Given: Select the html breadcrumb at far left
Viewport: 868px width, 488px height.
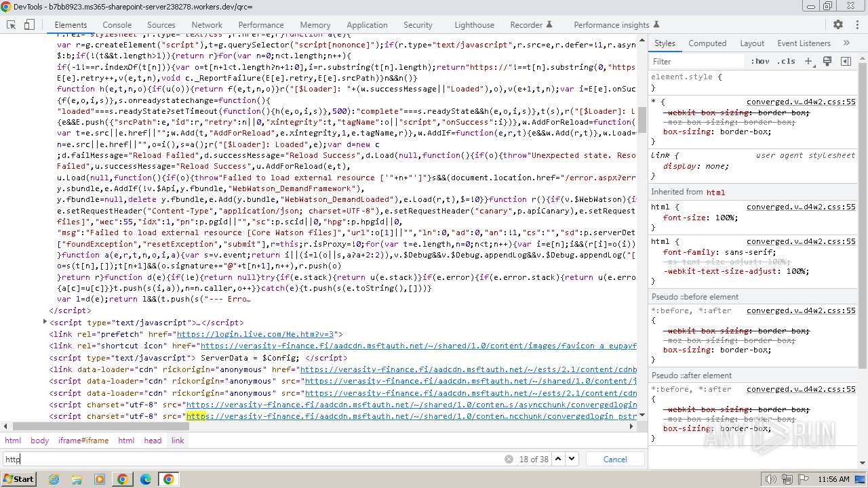Looking at the screenshot, I should [13, 441].
